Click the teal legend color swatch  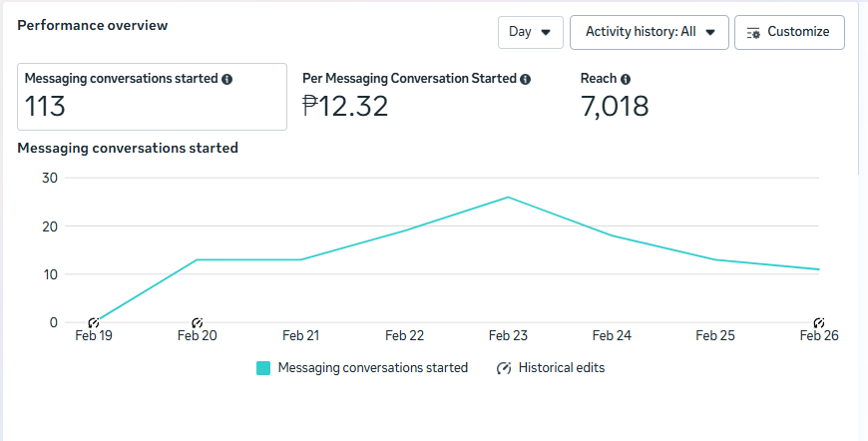263,368
